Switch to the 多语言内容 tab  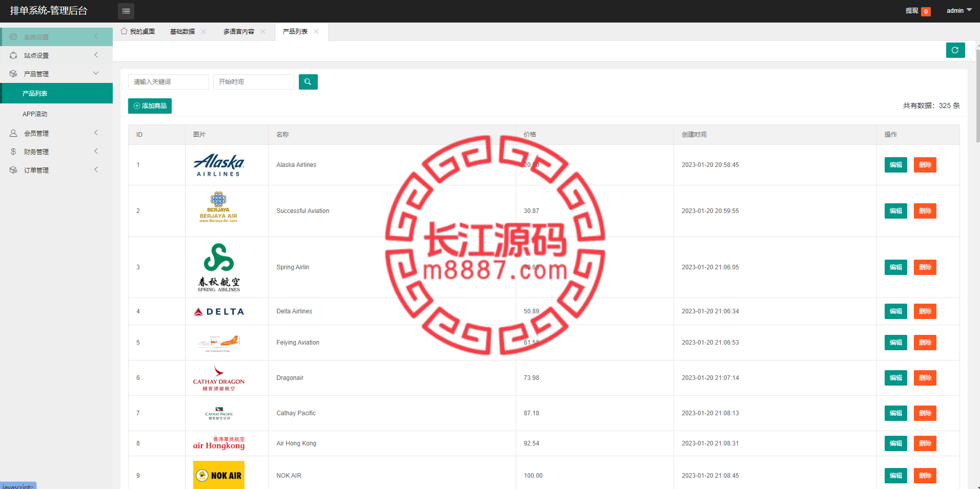pos(239,32)
